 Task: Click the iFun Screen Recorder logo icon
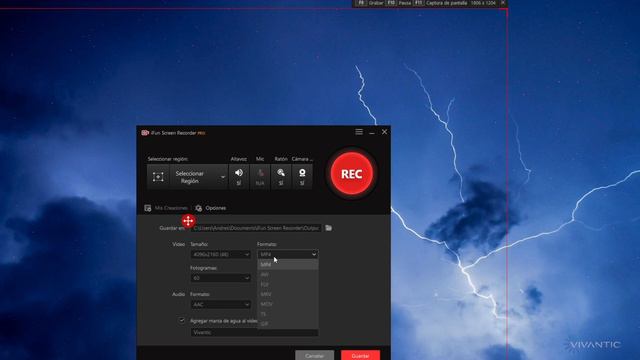coord(145,133)
